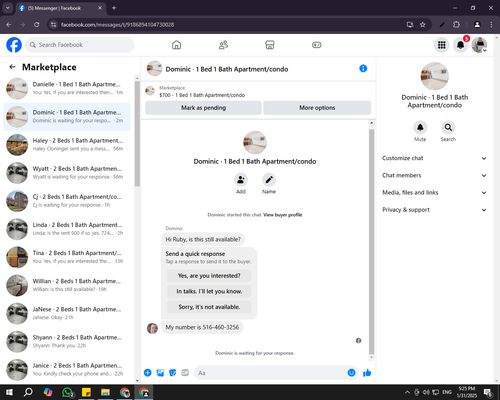Focus the message text box
Viewport: 500px width, 400px height.
click(270, 373)
